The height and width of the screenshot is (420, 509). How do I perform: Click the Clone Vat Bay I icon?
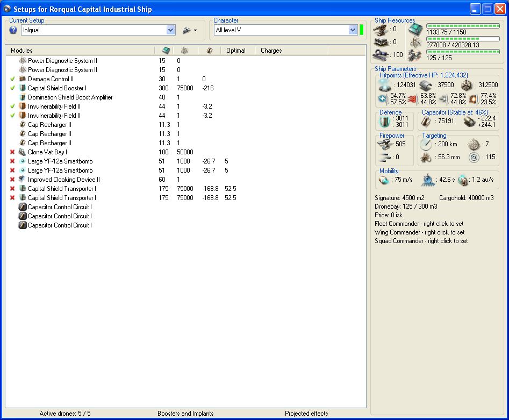pyautogui.click(x=23, y=152)
